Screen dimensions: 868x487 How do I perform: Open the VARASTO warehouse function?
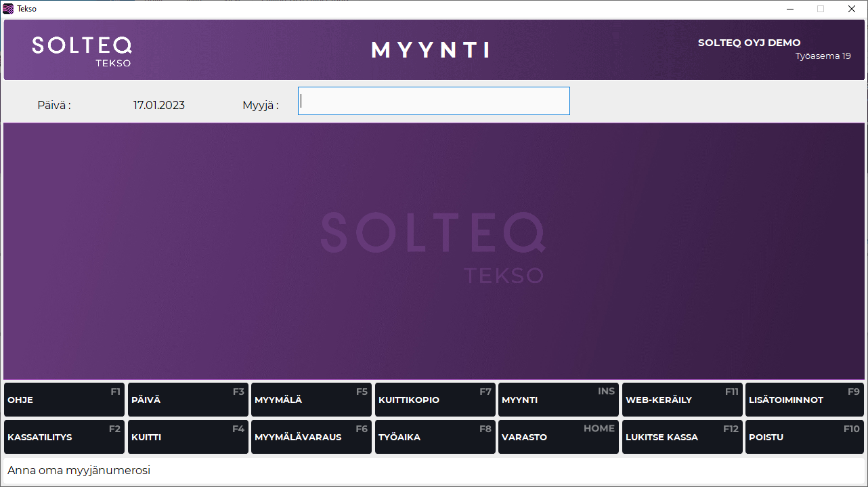click(558, 437)
